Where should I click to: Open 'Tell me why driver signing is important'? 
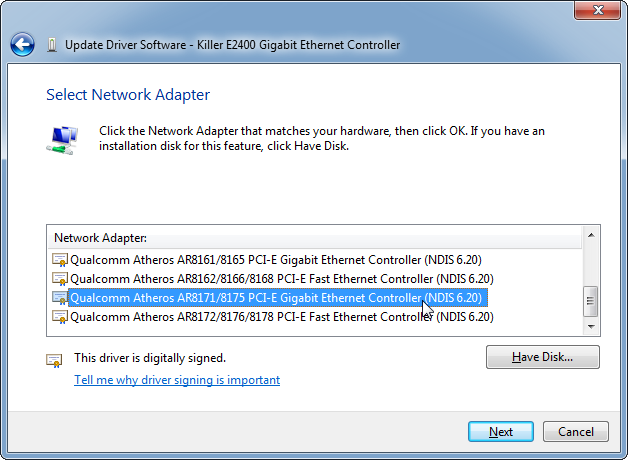(x=177, y=380)
